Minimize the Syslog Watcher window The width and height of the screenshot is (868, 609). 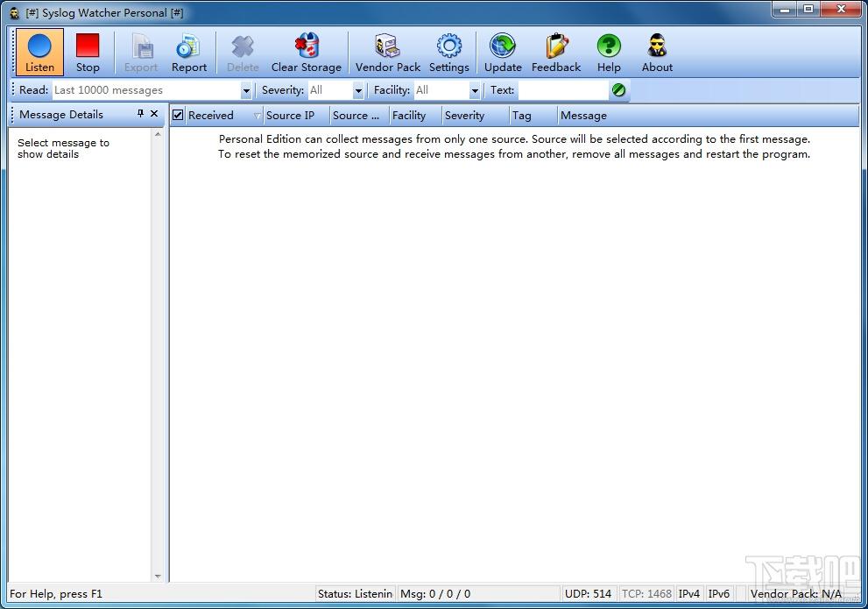[785, 10]
